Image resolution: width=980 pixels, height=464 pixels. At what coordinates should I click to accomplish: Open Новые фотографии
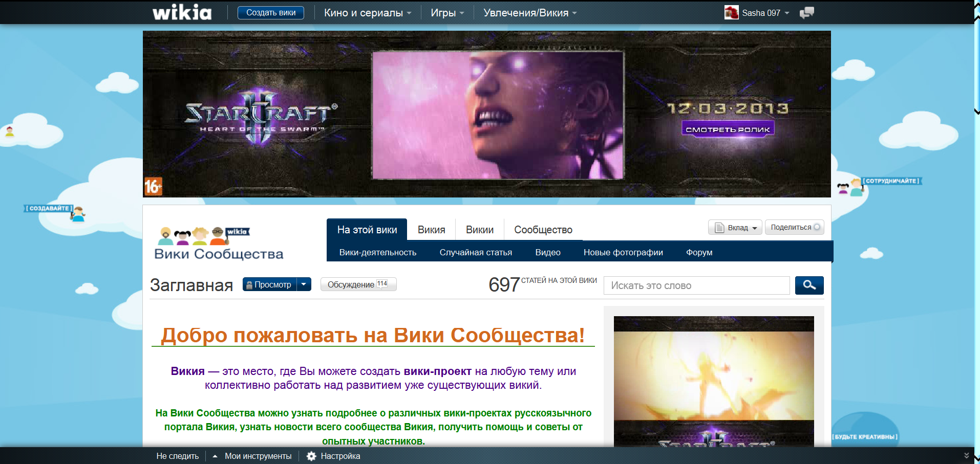[623, 252]
